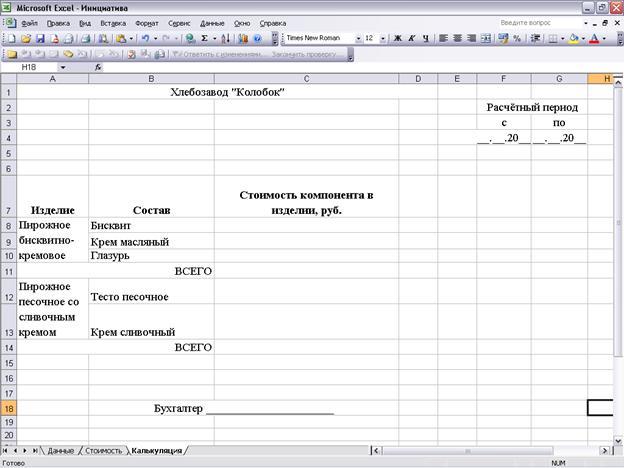
Task: Open the Name Box dropdown arrow
Action: pyautogui.click(x=63, y=67)
